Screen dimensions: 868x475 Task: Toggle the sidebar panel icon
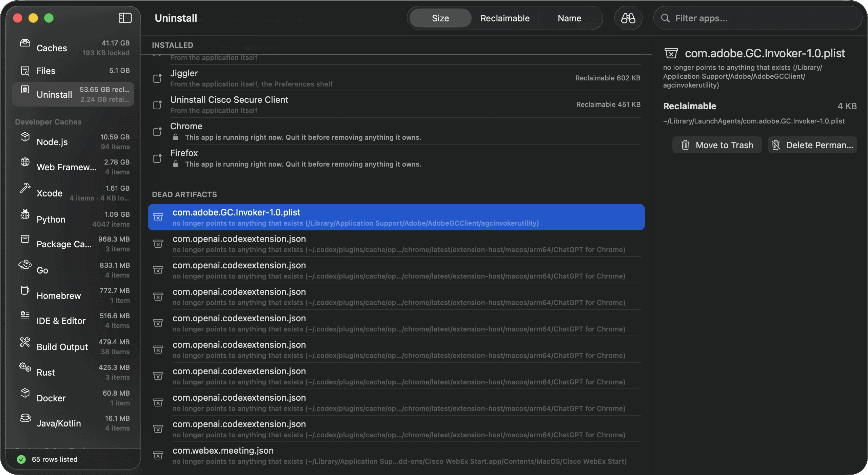tap(125, 18)
